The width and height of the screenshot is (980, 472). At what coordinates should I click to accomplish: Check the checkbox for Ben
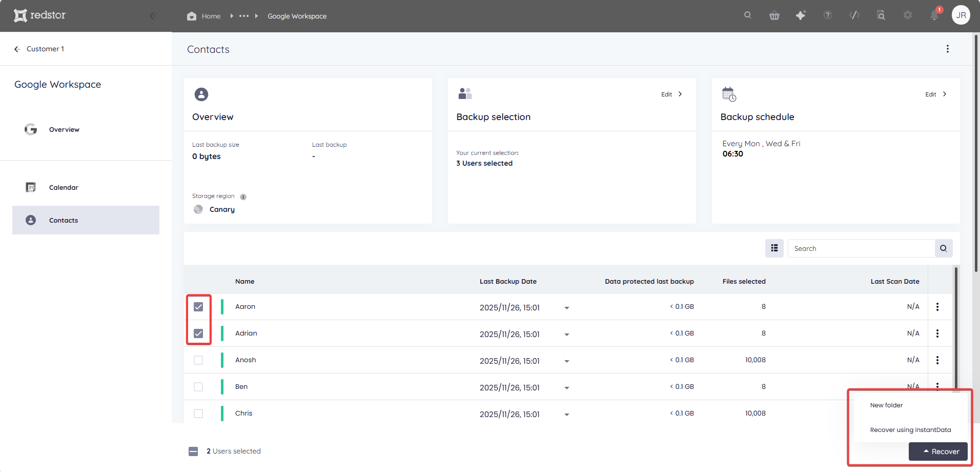click(198, 387)
